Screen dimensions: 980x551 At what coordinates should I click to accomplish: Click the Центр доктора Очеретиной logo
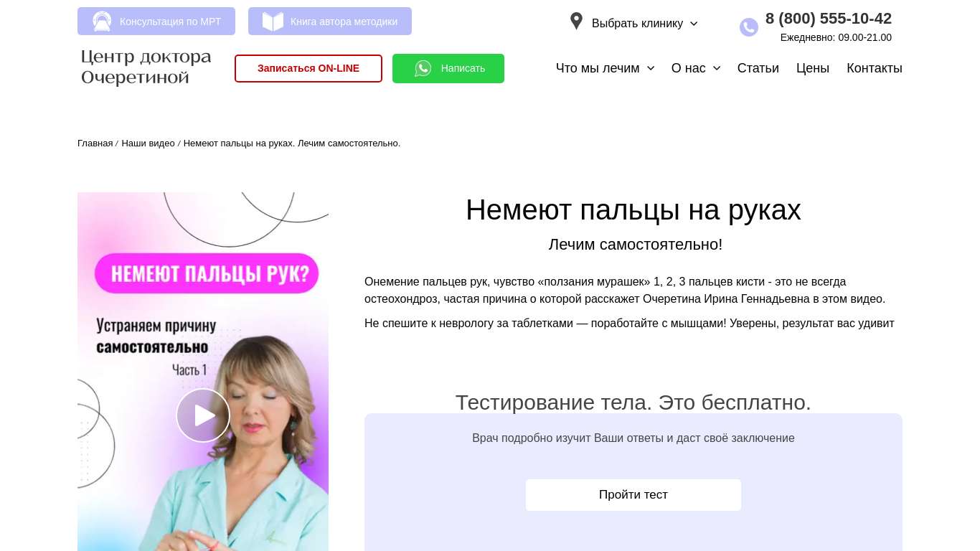[146, 67]
